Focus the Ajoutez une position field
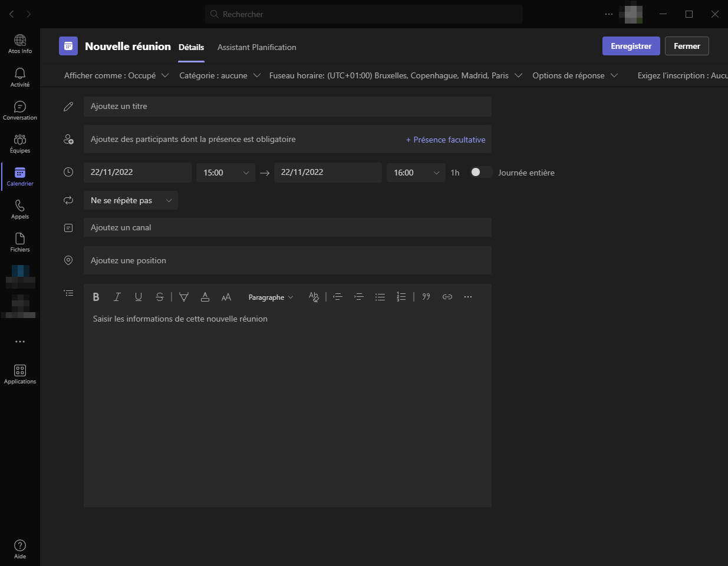Viewport: 728px width, 566px height. click(288, 260)
